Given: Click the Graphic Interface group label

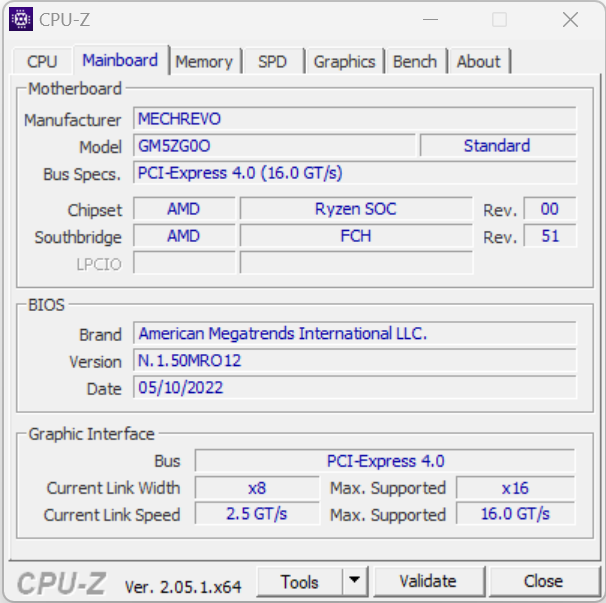Looking at the screenshot, I should tap(92, 434).
